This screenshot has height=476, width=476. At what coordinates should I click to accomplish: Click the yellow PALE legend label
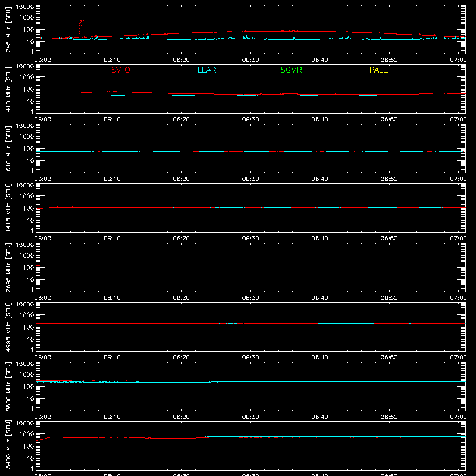click(x=378, y=70)
